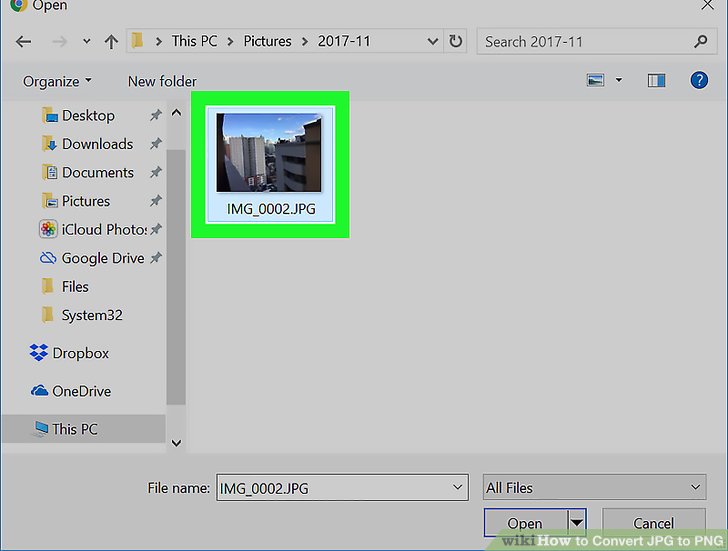The width and height of the screenshot is (728, 551).
Task: Open the System32 folder in sidebar
Action: click(91, 315)
